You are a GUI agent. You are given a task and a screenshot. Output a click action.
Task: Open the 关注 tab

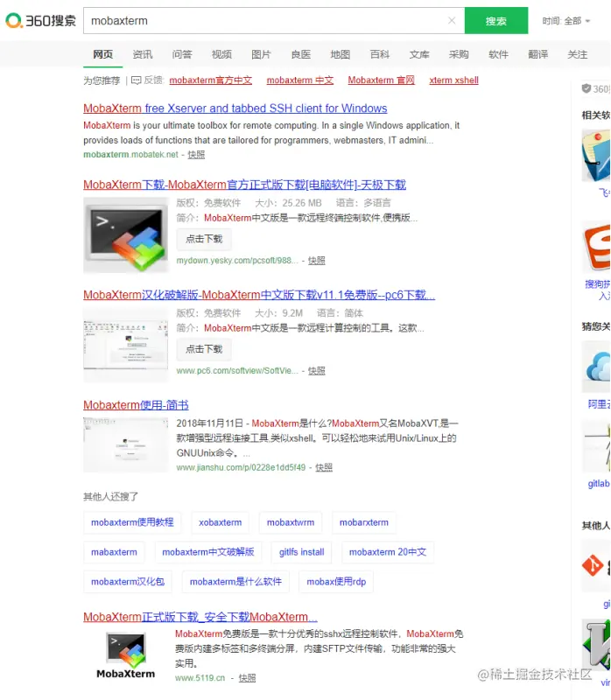577,54
